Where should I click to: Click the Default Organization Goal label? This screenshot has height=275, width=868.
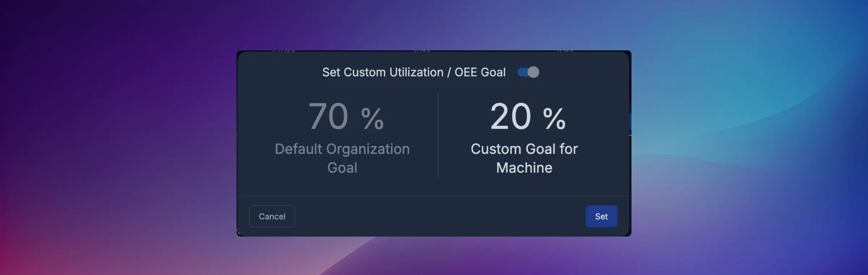click(342, 158)
